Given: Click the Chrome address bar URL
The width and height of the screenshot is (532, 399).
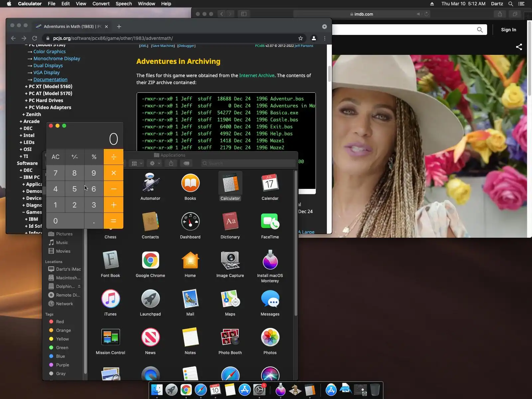Looking at the screenshot, I should tap(113, 38).
